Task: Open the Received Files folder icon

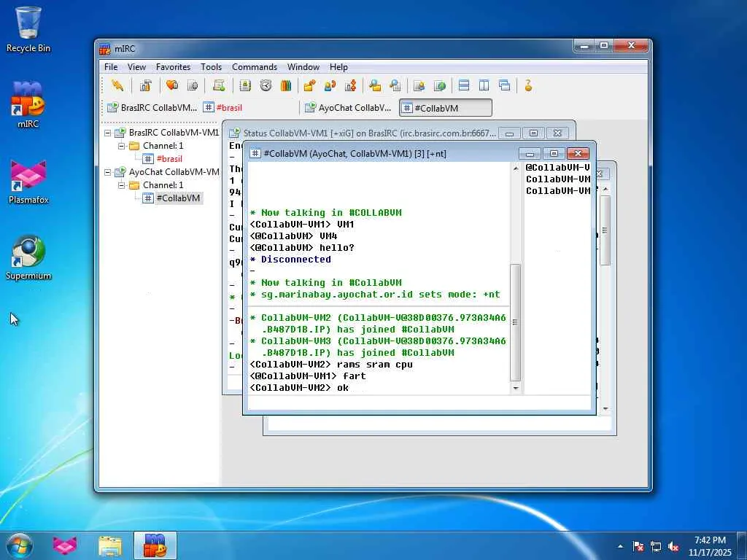Action: pos(375,86)
